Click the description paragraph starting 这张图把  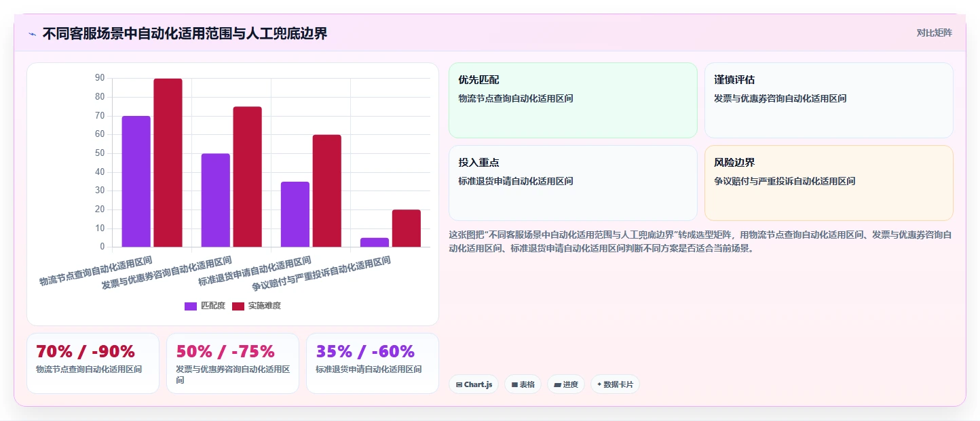pyautogui.click(x=700, y=241)
